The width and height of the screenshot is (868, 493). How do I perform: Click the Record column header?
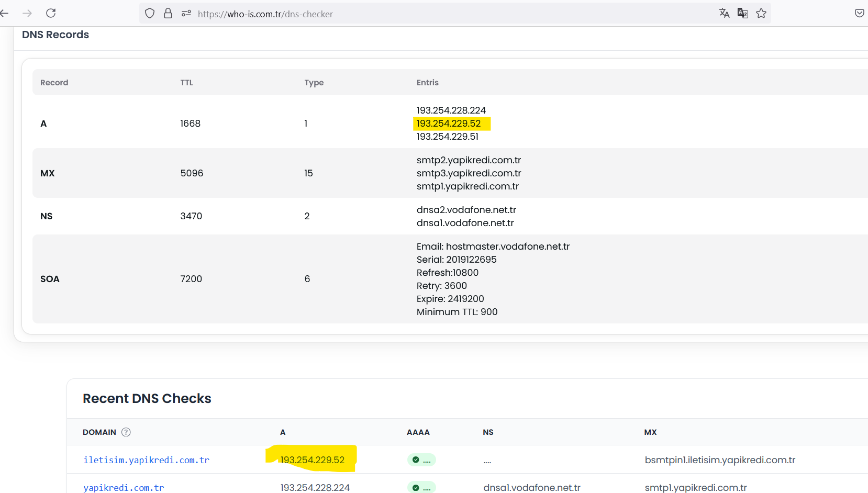tap(54, 83)
